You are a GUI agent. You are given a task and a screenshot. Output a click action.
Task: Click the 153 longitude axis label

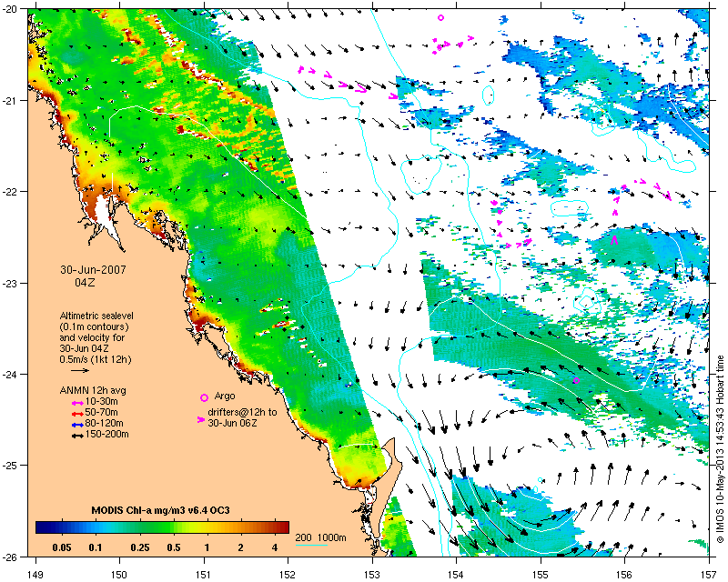(372, 575)
